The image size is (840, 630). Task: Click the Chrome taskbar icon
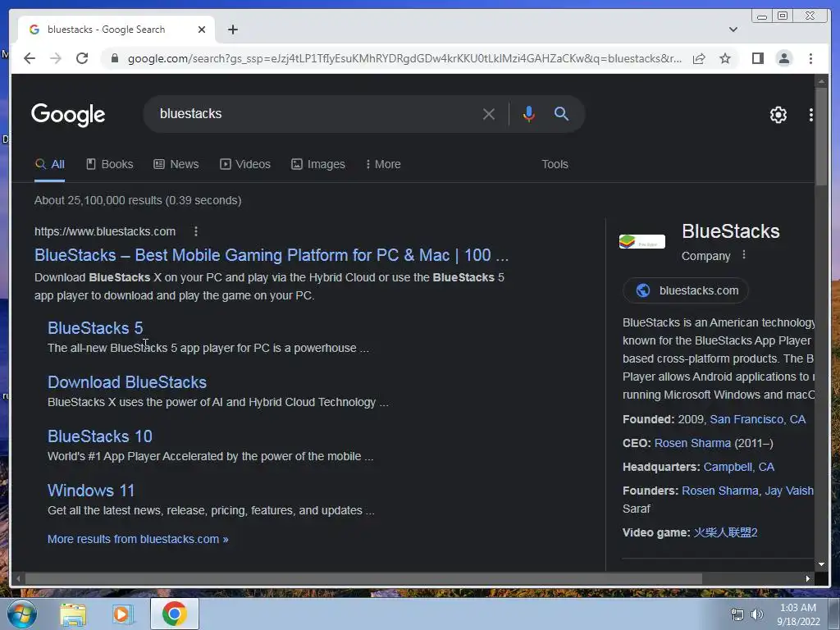175,614
